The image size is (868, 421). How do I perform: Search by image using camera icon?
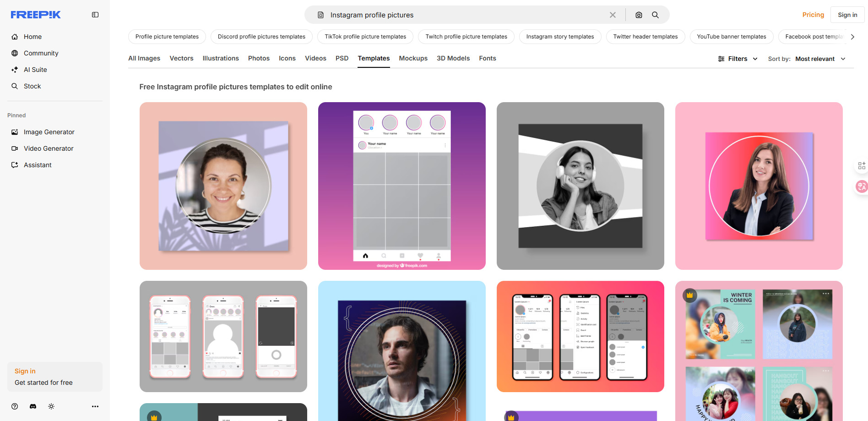coord(639,15)
